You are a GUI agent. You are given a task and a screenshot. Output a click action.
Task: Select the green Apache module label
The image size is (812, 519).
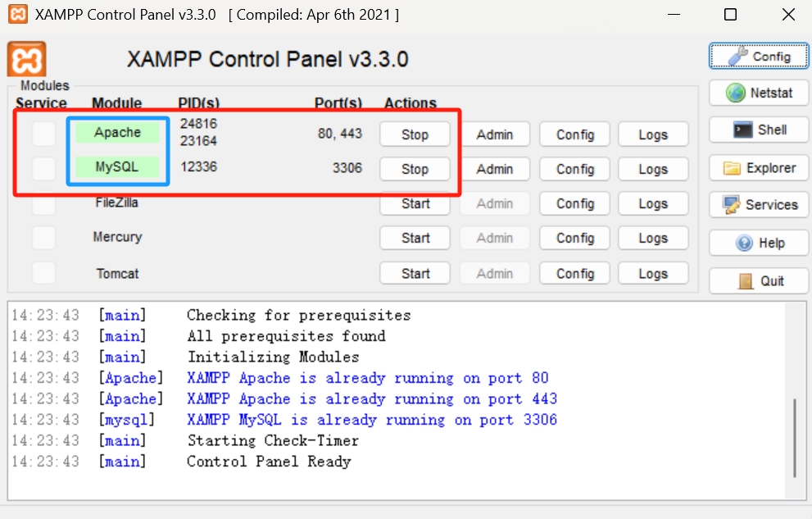(x=117, y=133)
